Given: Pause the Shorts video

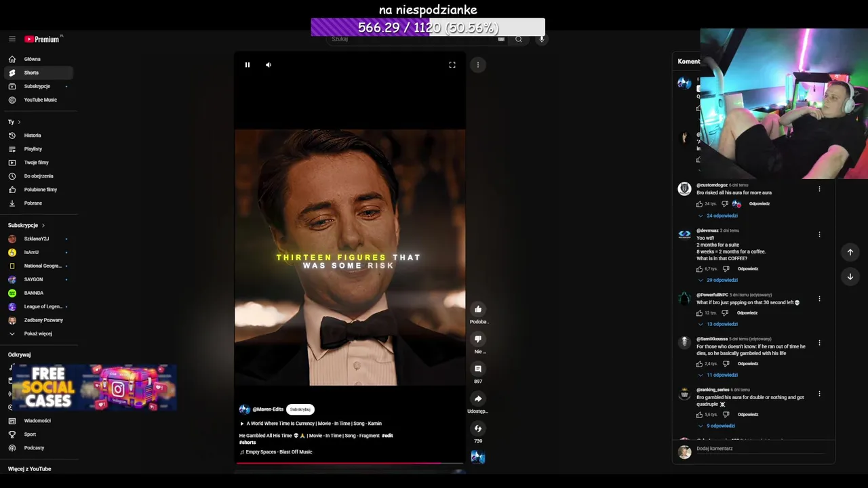Looking at the screenshot, I should pos(248,65).
